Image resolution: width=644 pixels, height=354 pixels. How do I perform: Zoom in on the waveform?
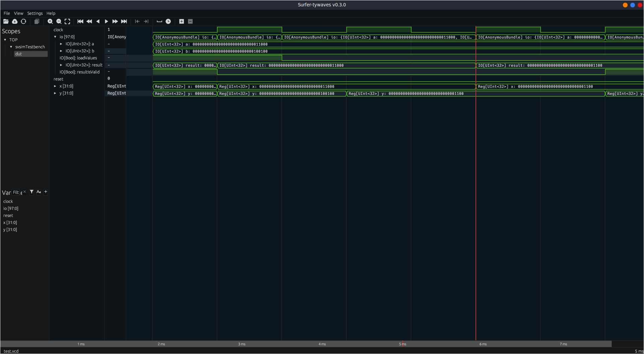50,21
